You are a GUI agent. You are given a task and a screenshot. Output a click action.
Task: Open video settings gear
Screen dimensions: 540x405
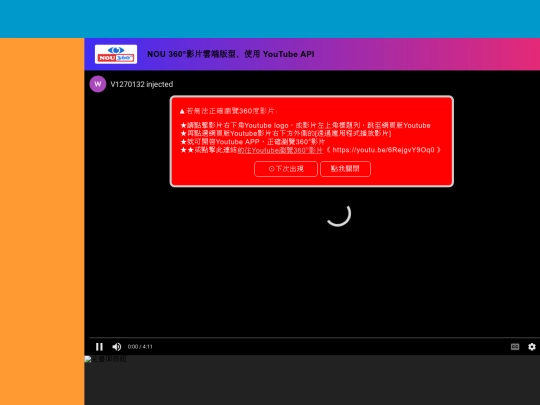(532, 346)
